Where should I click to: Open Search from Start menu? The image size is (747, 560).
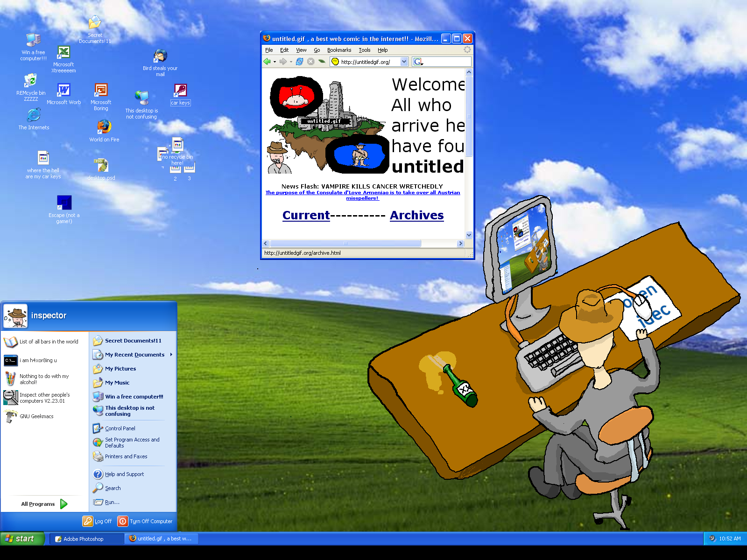point(133,488)
